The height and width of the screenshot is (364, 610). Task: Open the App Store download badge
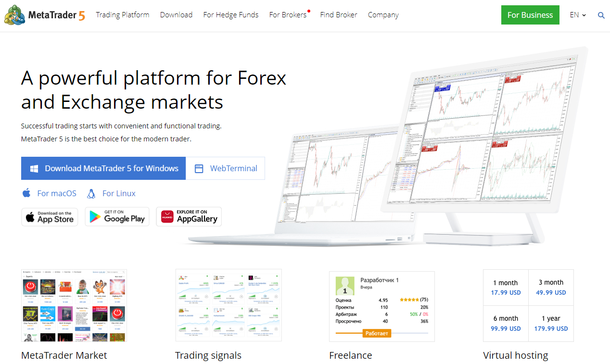coord(50,217)
